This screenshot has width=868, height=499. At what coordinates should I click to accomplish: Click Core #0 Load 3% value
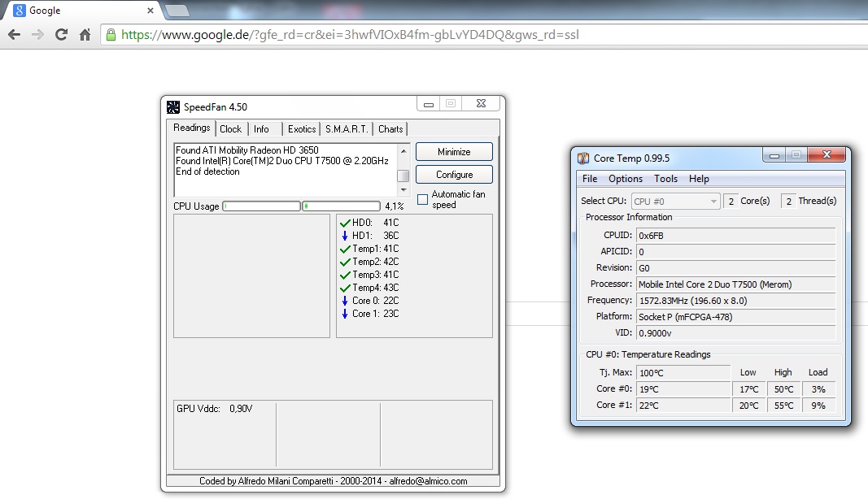(x=818, y=389)
